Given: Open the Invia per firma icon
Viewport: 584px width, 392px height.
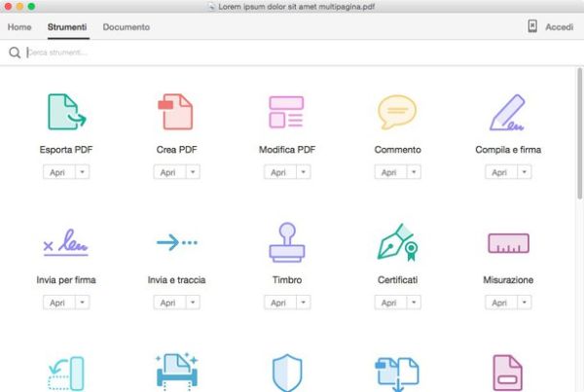Looking at the screenshot, I should pos(66,242).
